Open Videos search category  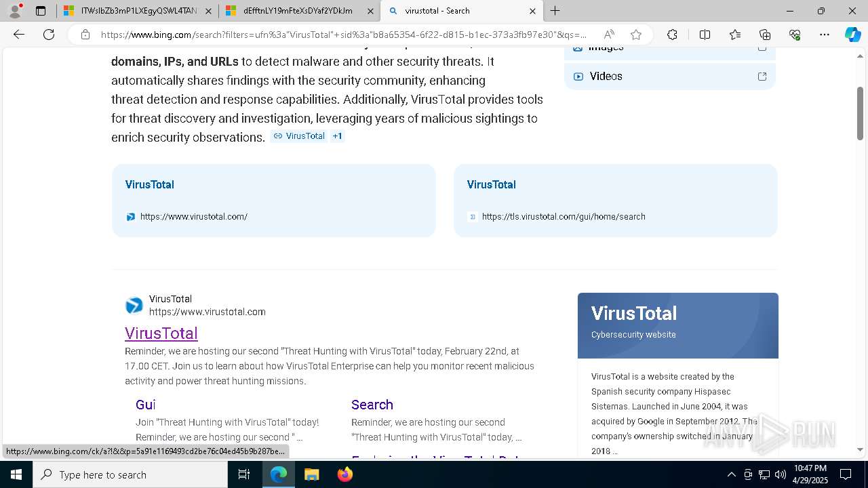point(606,77)
